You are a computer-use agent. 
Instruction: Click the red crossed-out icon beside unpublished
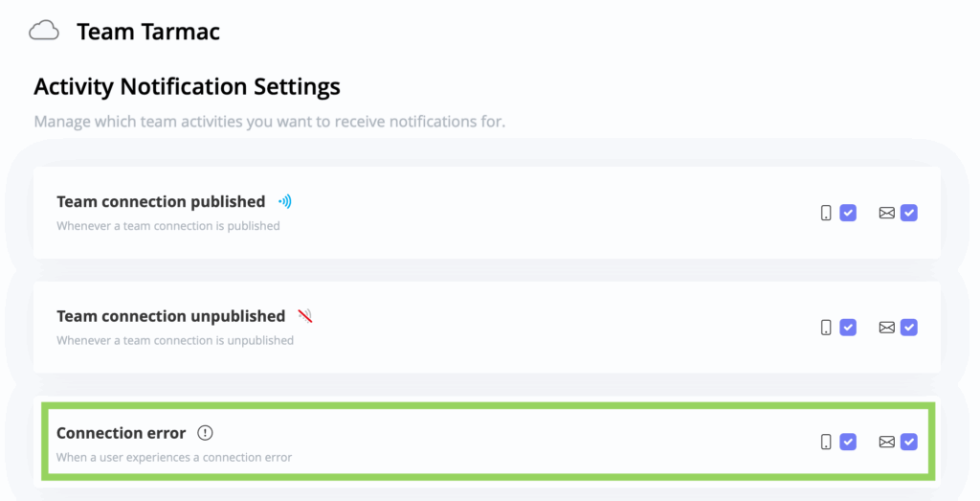(x=305, y=316)
